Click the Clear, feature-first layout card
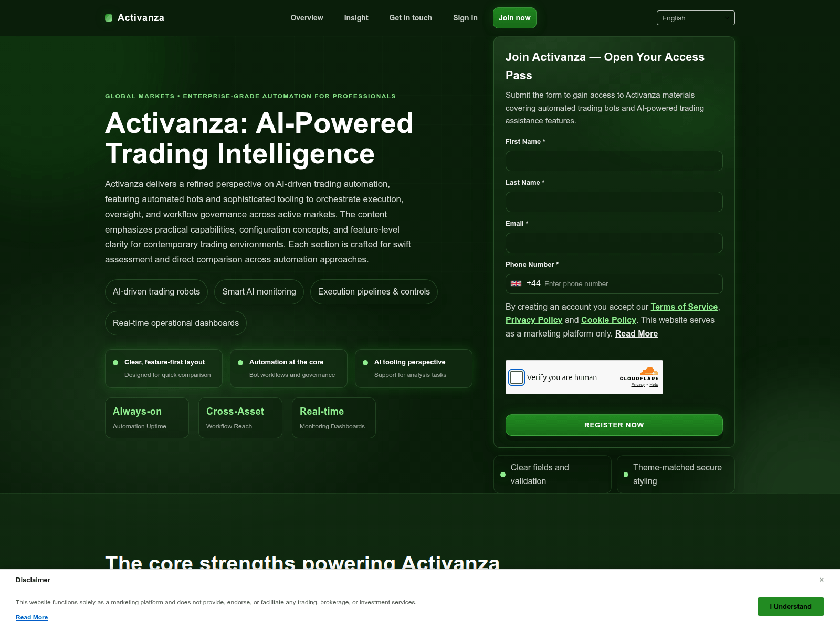Viewport: 840px width, 630px height. 164,369
